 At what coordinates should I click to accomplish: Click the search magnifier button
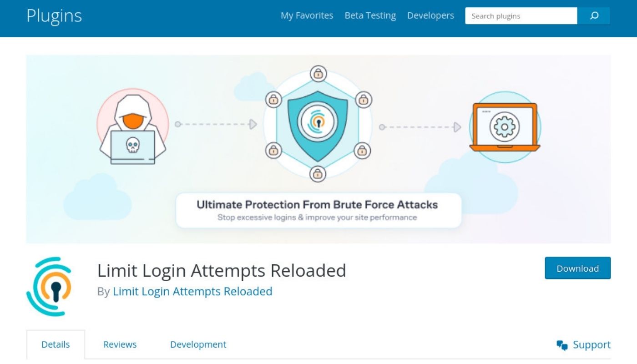(594, 16)
